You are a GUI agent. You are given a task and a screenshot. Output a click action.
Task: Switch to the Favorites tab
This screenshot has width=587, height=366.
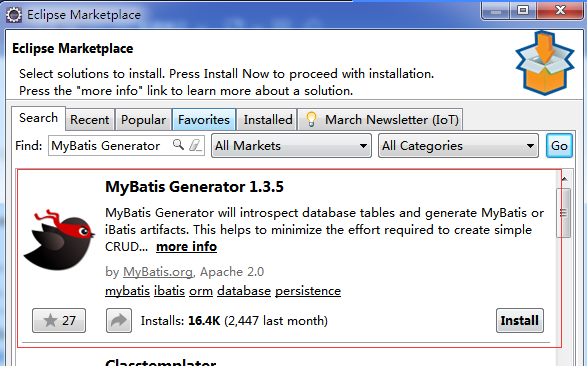[204, 120]
